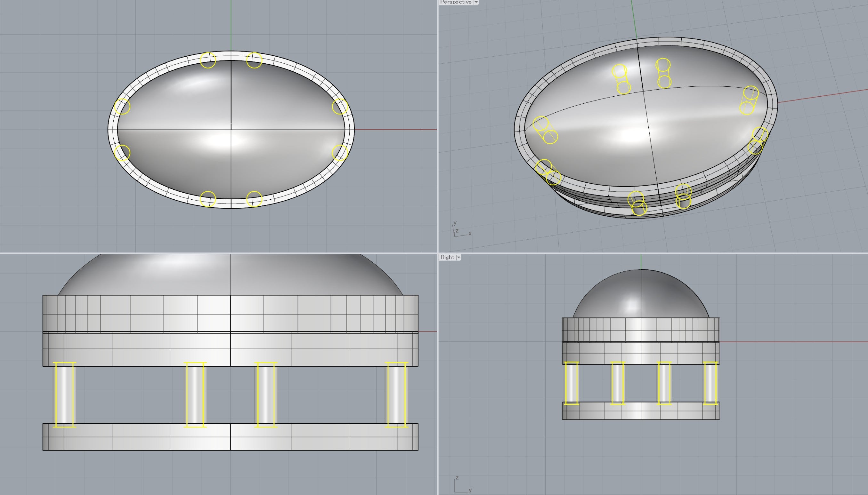
Task: Open the Perspective viewport dropdown arrow
Action: (476, 2)
